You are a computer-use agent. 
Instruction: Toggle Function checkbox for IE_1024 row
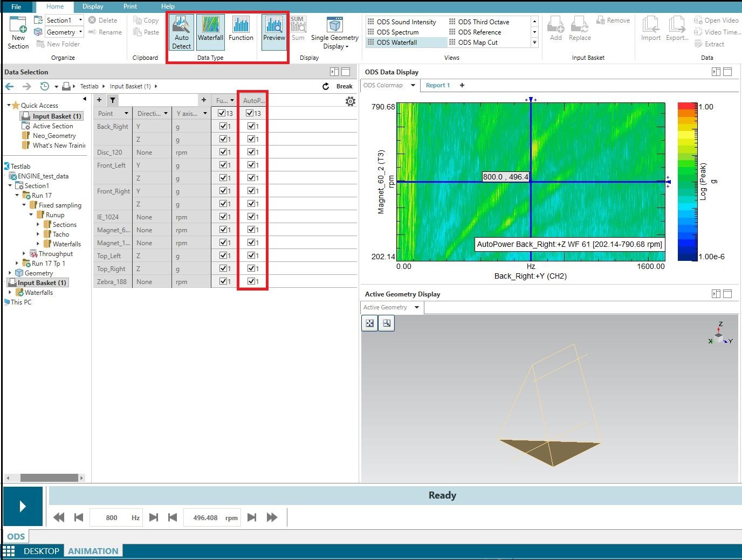pos(223,217)
